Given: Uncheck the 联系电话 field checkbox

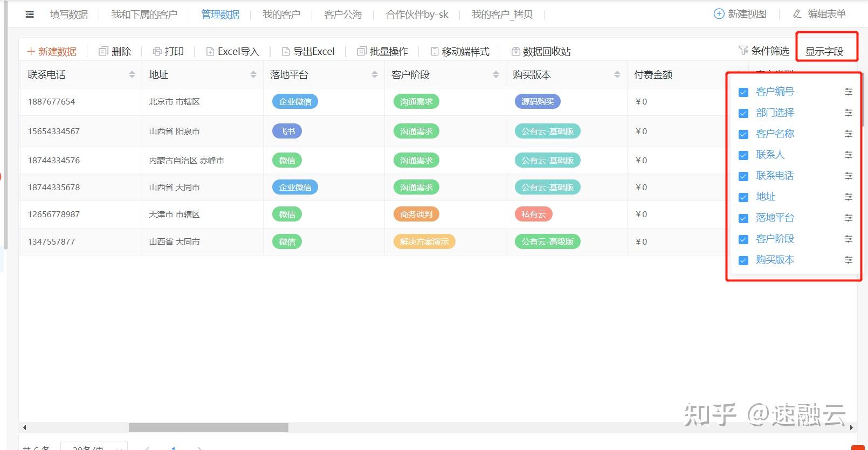Looking at the screenshot, I should click(743, 176).
